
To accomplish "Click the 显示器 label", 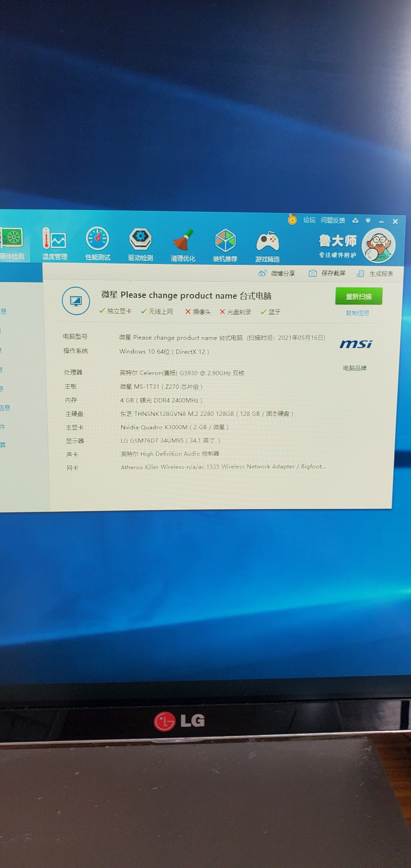I will [x=75, y=441].
